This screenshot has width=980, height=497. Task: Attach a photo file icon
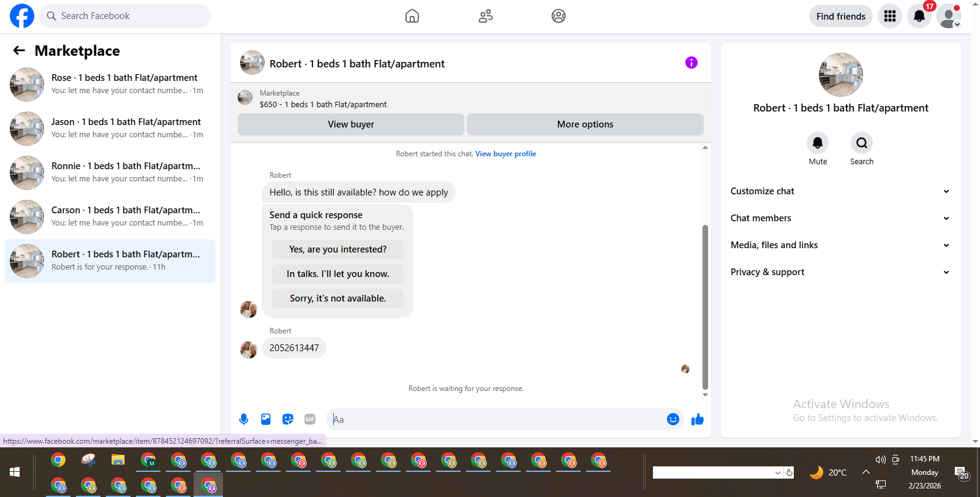click(x=266, y=419)
